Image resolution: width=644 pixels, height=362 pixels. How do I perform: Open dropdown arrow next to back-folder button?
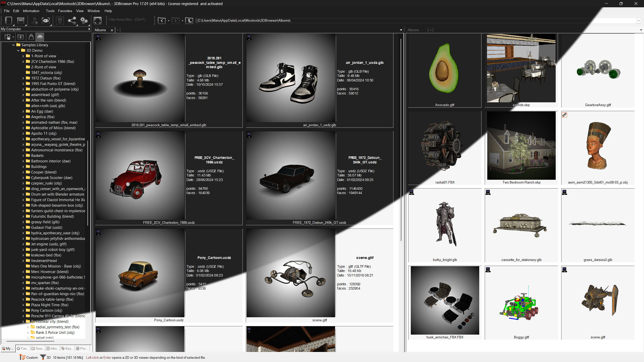click(169, 21)
